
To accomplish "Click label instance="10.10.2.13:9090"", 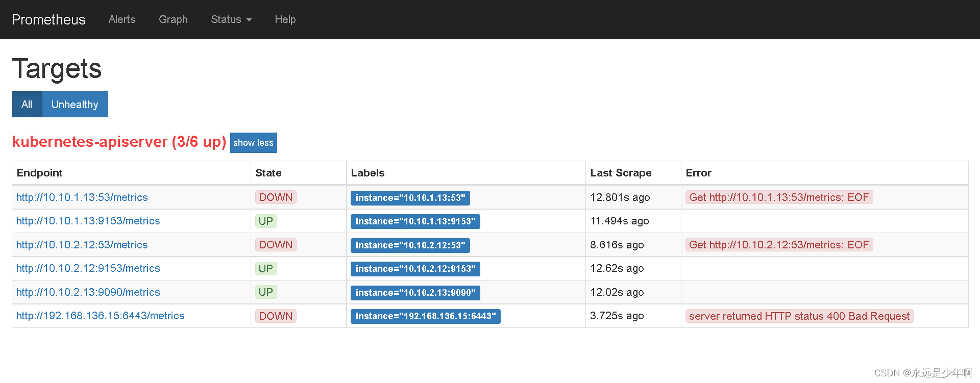I will point(415,293).
